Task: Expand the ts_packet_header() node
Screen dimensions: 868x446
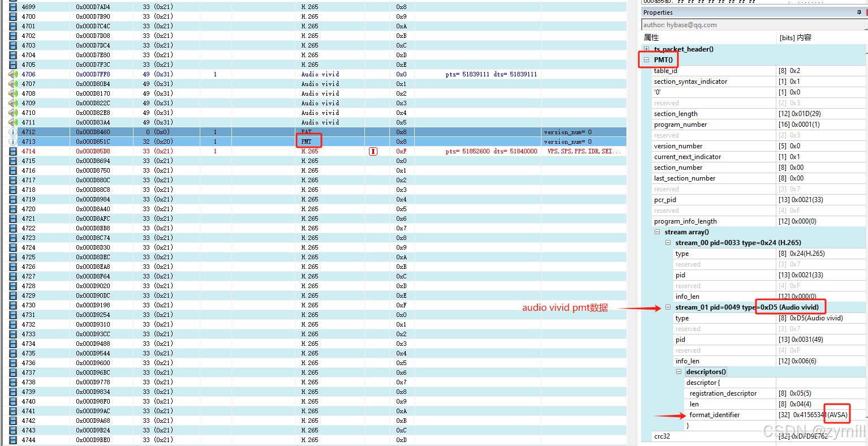Action: pyautogui.click(x=647, y=49)
